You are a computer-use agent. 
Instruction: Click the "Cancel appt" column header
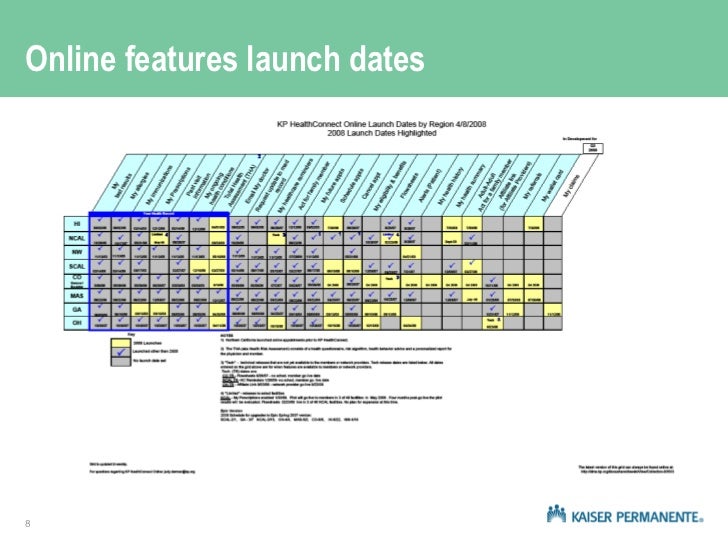(x=371, y=186)
